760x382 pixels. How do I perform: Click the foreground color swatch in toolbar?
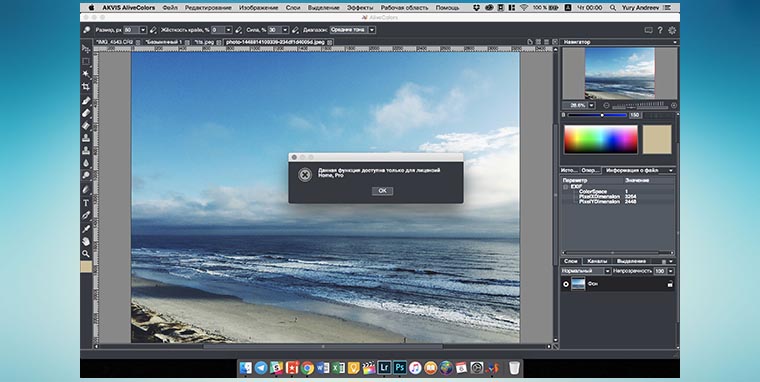pos(86,267)
